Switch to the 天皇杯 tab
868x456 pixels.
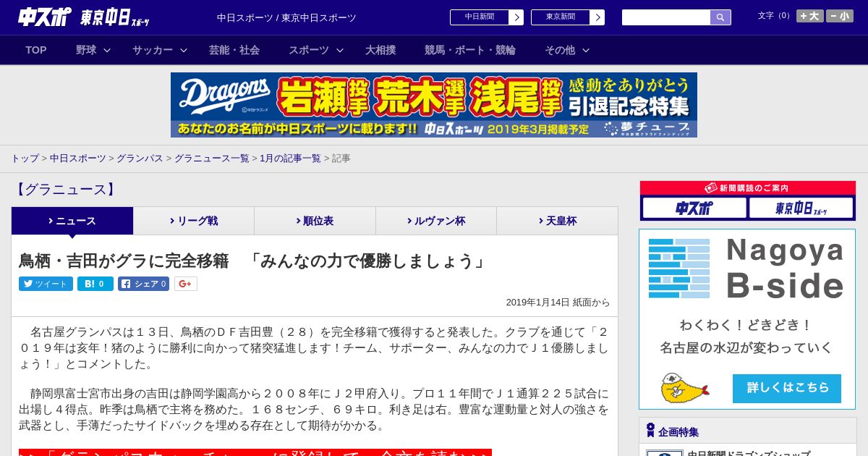click(557, 221)
